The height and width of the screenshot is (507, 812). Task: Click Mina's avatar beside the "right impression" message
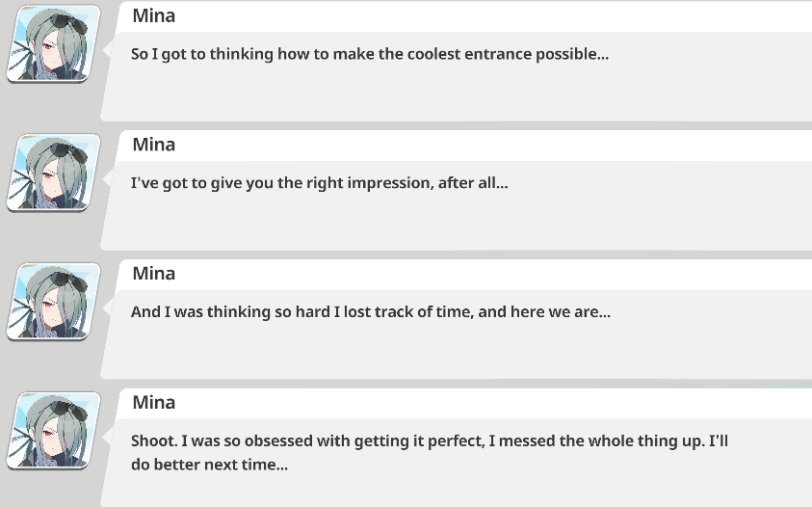pos(54,173)
